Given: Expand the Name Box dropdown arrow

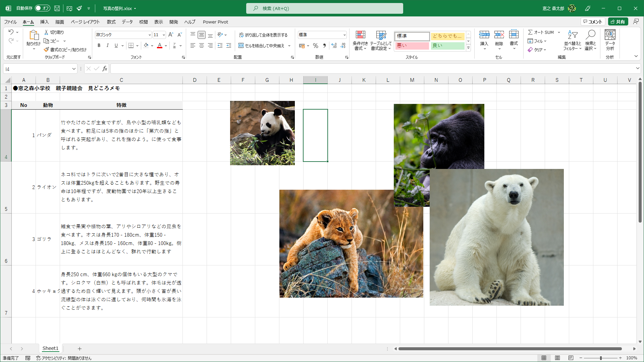Looking at the screenshot, I should click(x=74, y=69).
